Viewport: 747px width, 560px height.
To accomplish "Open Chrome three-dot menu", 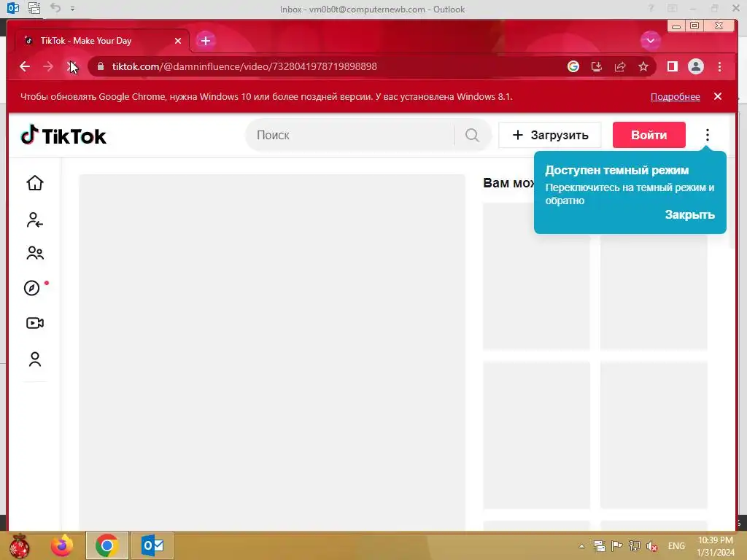I will click(x=719, y=66).
